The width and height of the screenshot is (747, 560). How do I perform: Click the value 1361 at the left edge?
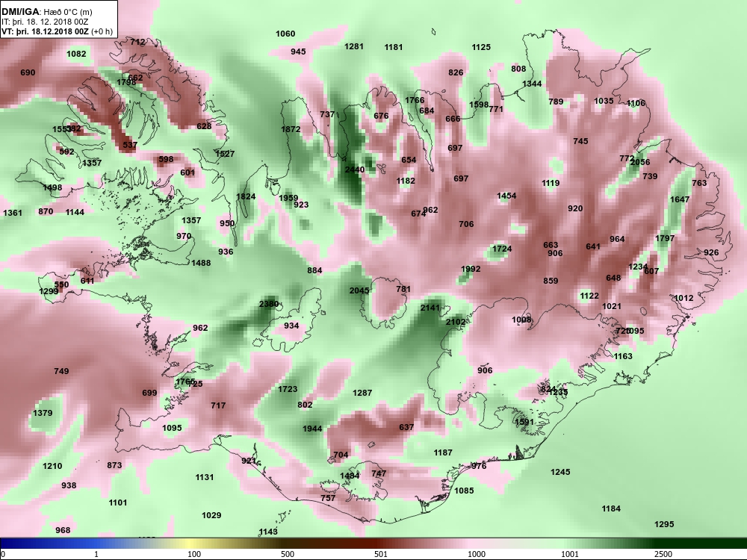tap(13, 213)
